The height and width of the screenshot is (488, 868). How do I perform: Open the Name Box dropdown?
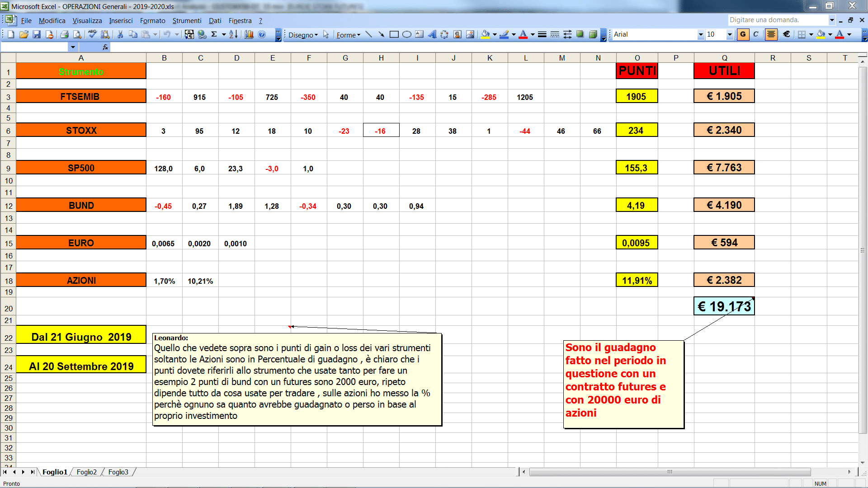click(73, 47)
